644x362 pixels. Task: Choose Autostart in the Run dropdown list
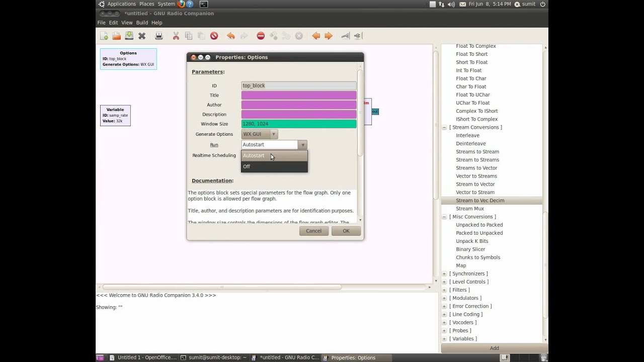coord(274,156)
